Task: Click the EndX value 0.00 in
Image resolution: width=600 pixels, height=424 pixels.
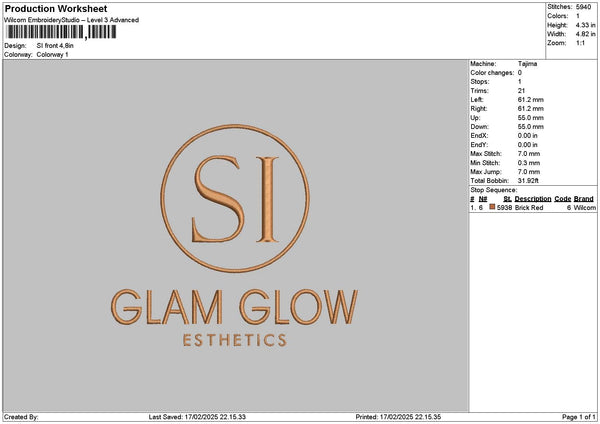Action: pyautogui.click(x=527, y=136)
